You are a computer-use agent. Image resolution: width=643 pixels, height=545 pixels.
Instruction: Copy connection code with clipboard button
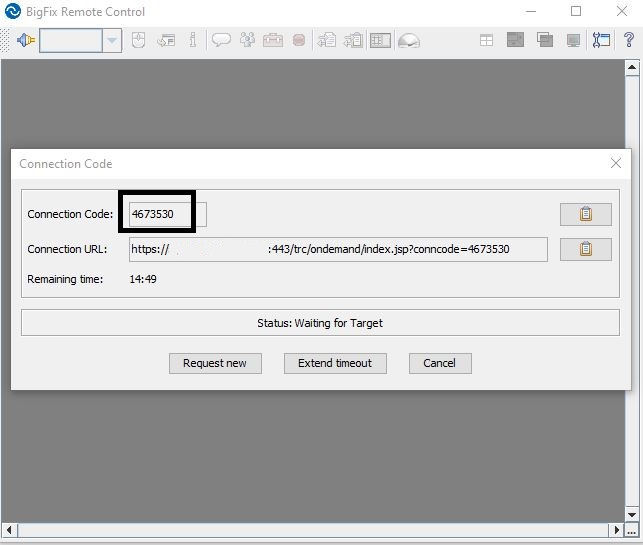586,214
